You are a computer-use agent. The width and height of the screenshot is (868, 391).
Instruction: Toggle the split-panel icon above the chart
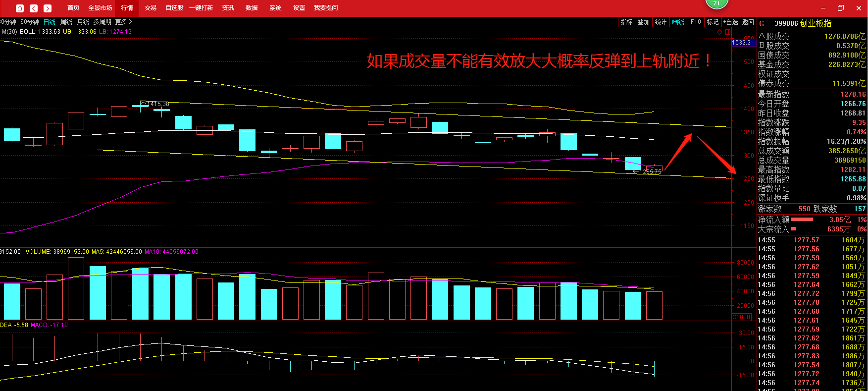click(728, 32)
